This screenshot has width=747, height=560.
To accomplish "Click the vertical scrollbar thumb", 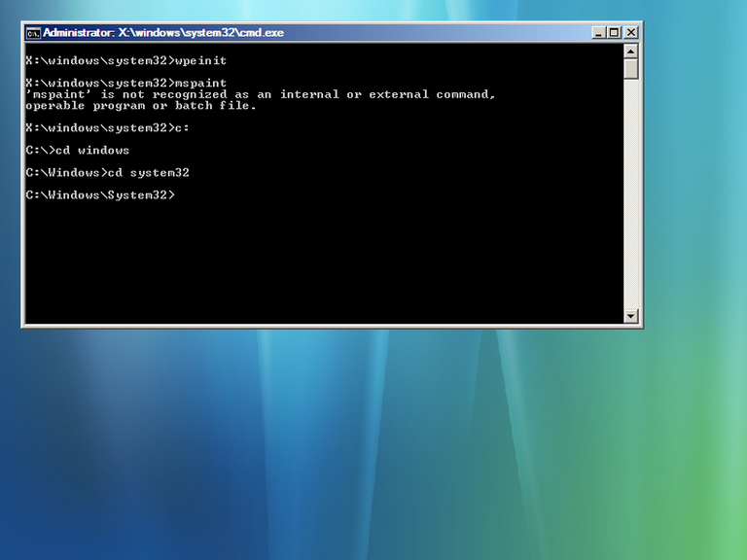I will tap(630, 69).
